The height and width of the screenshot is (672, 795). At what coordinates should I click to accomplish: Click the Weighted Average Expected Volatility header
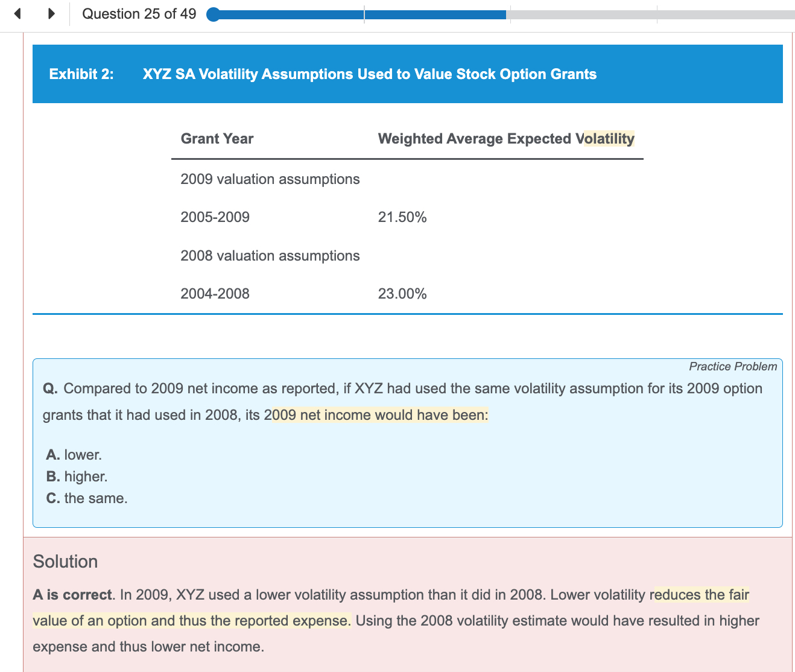point(505,139)
